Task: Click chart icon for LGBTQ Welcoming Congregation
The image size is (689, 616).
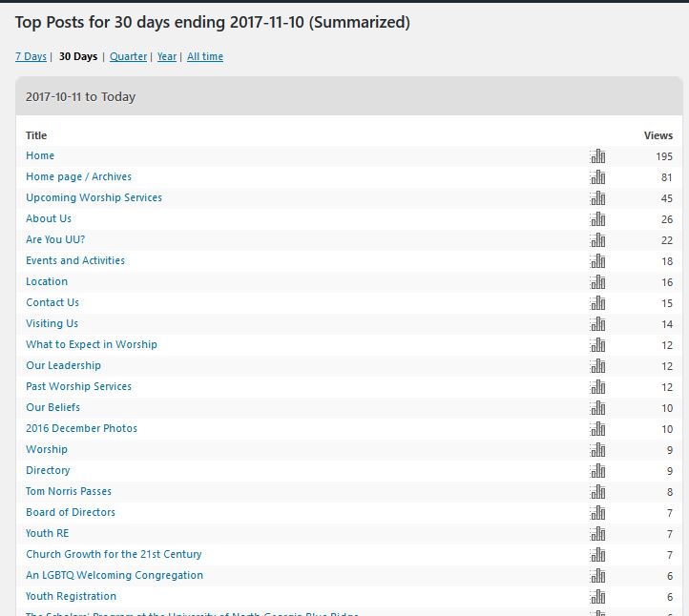Action: [x=597, y=576]
